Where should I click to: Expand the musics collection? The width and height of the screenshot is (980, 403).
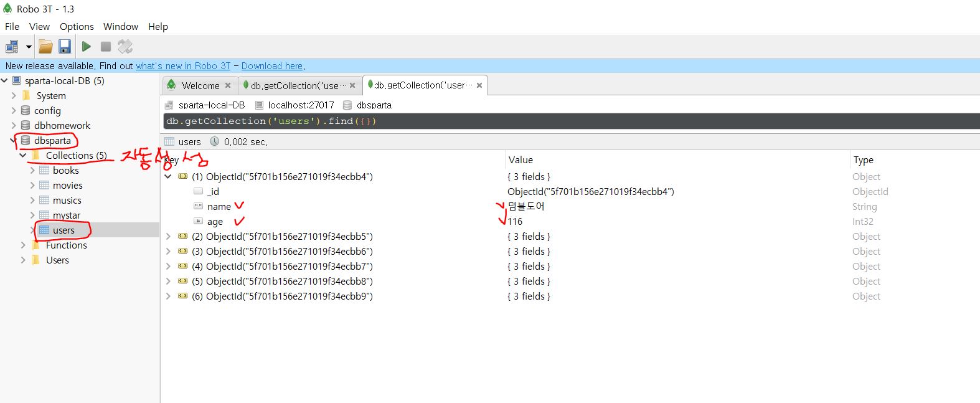point(32,200)
